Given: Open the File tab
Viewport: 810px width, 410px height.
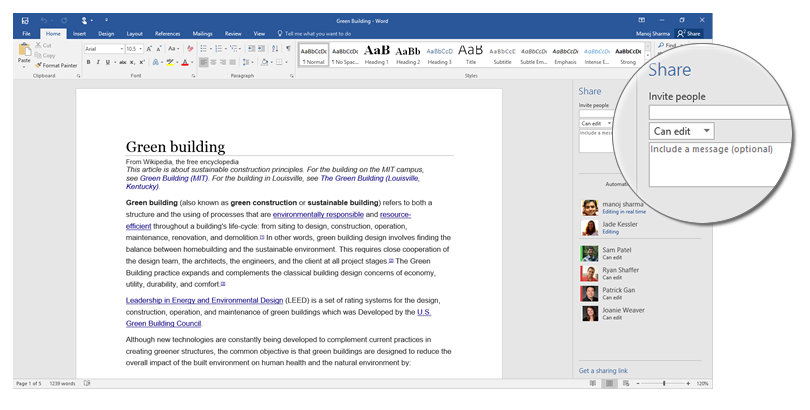Looking at the screenshot, I should point(26,34).
